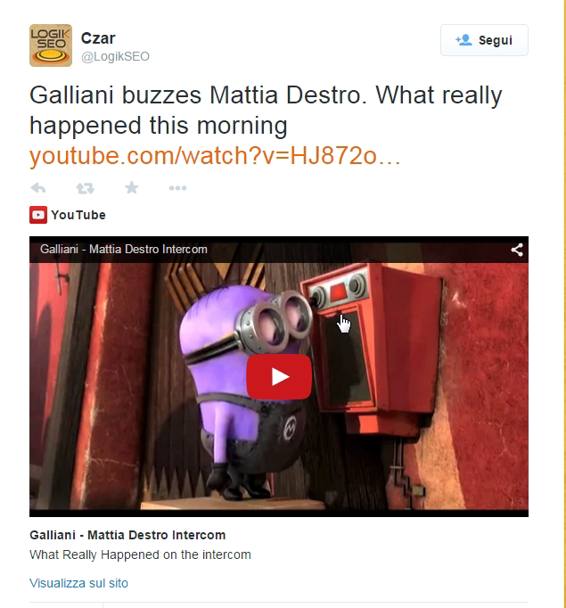The height and width of the screenshot is (608, 566).
Task: Click the red YouTube logo icon
Action: pyautogui.click(x=38, y=215)
